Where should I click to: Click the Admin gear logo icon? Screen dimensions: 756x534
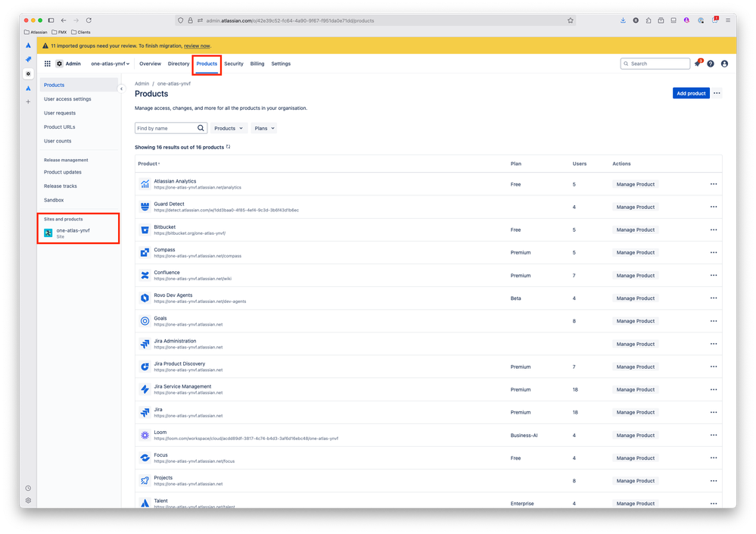pos(59,64)
